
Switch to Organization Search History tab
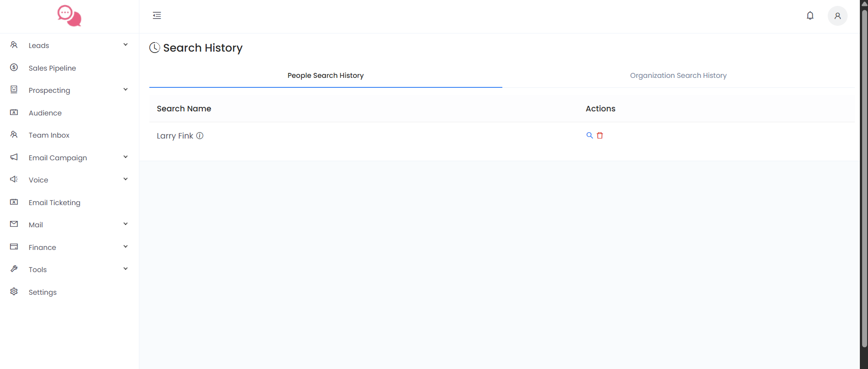[x=678, y=76]
